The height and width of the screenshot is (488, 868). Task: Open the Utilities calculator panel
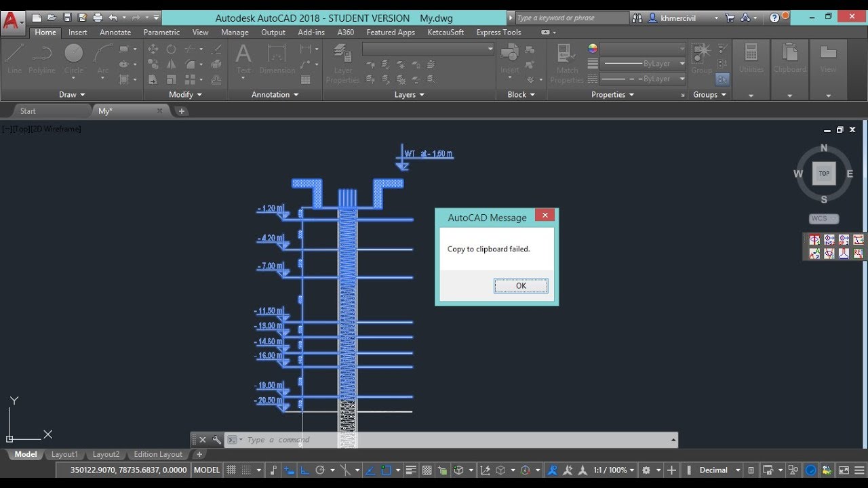pos(751,58)
